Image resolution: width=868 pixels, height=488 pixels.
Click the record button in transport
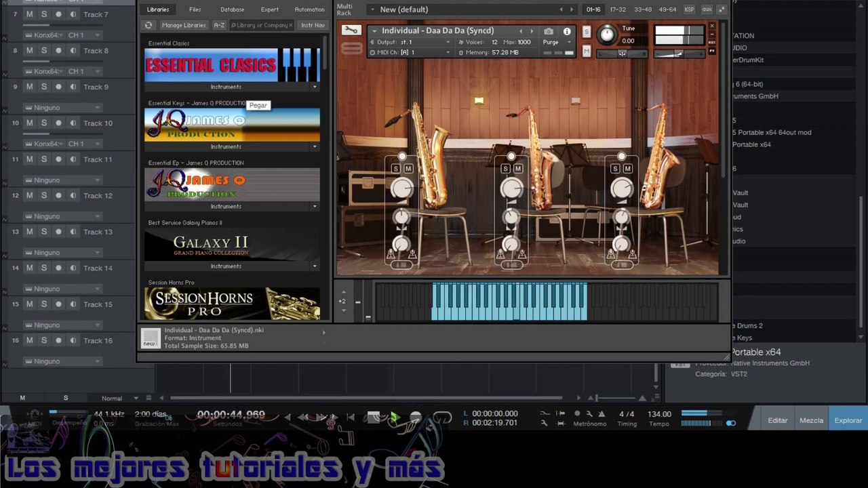pyautogui.click(x=416, y=417)
